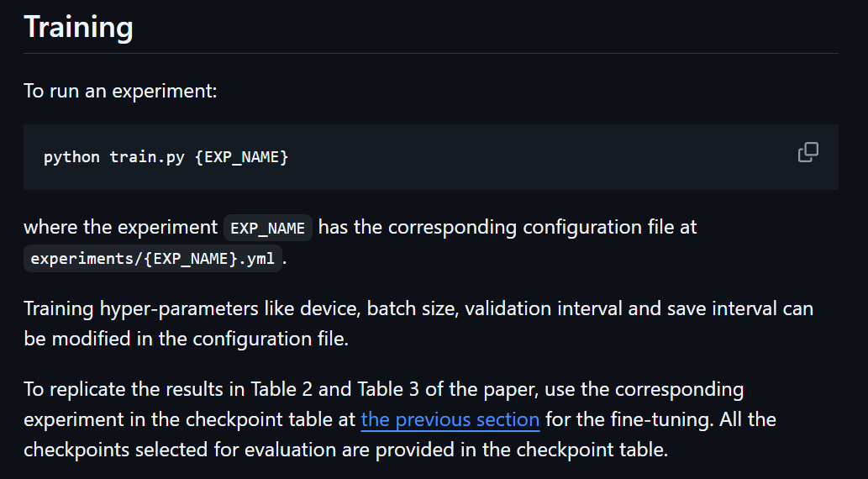Viewport: 868px width, 479px height.
Task: Click the "To run an experiment:" text
Action: tap(120, 90)
